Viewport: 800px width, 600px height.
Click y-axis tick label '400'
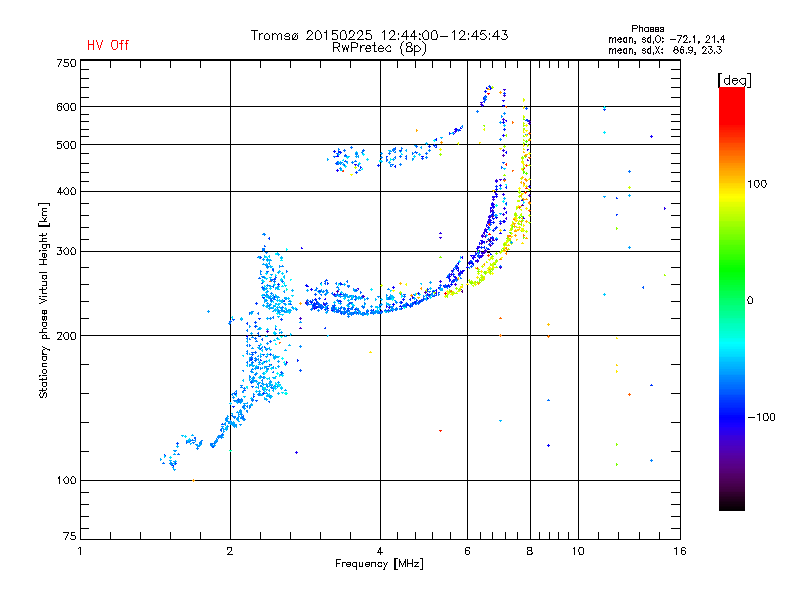66,192
